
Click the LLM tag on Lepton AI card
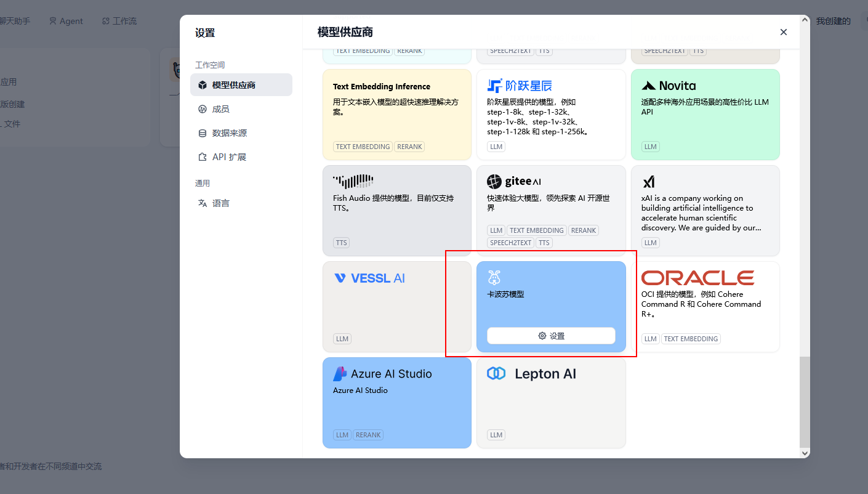point(496,435)
